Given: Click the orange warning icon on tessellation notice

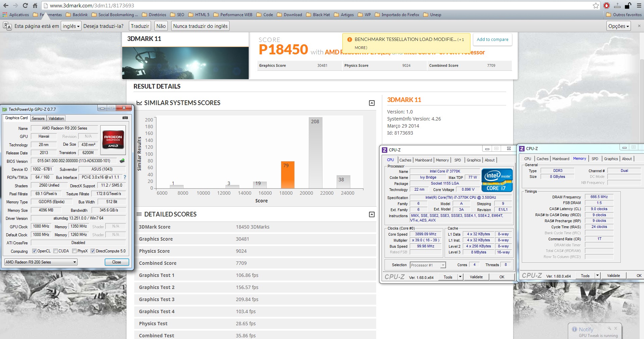Looking at the screenshot, I should point(349,39).
